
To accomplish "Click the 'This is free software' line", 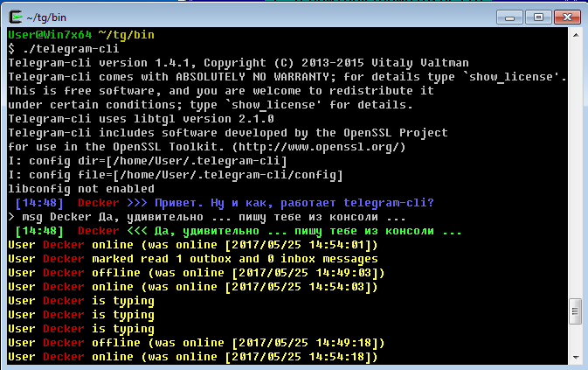I will point(221,91).
